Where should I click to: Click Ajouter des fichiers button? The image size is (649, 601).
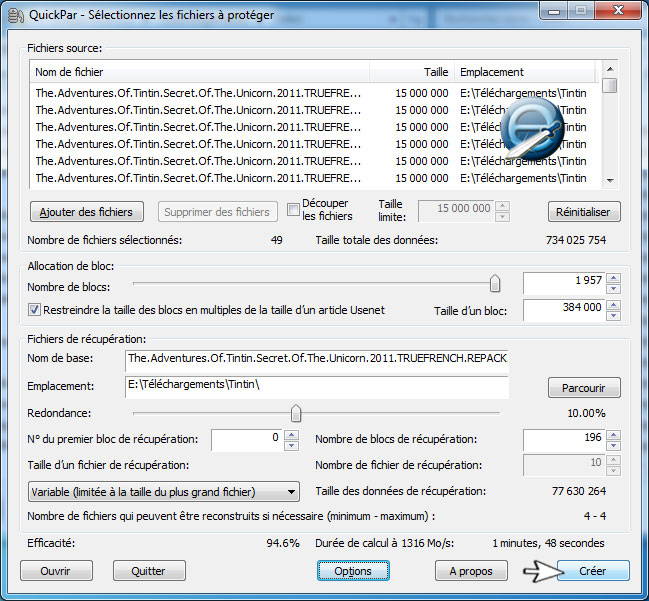pos(87,212)
